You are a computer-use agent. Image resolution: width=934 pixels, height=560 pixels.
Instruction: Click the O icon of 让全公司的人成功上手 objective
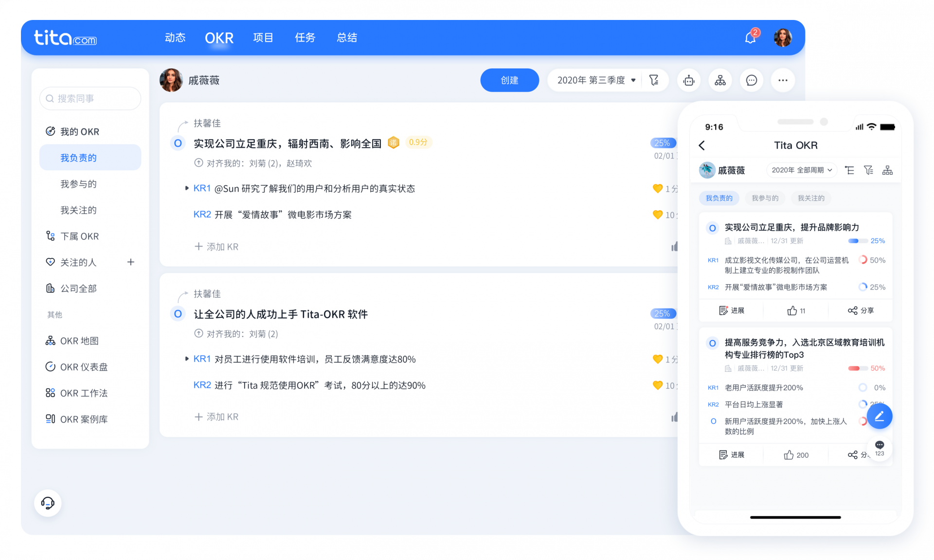pos(178,314)
